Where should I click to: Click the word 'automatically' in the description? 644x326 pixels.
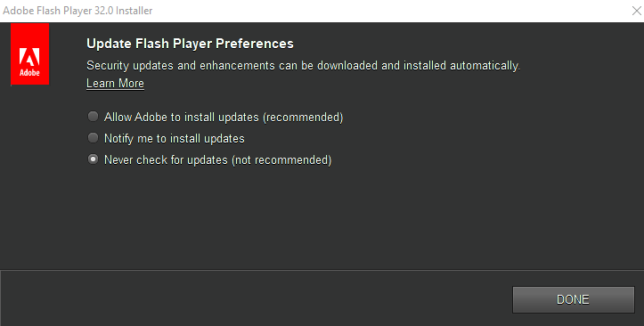coord(485,66)
